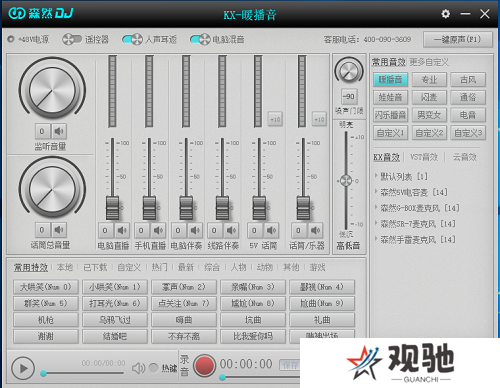Viewport: 500px width, 388px height.
Task: Enable the 热键 radio option
Action: pyautogui.click(x=154, y=368)
